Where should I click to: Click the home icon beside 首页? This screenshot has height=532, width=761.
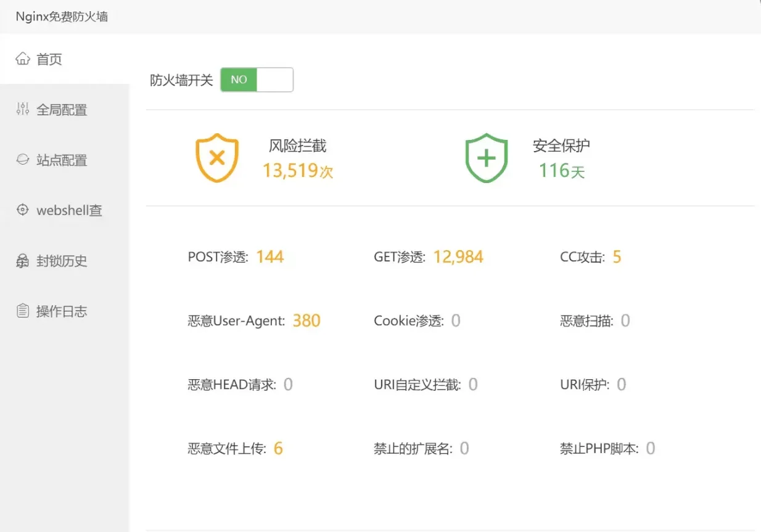point(23,59)
